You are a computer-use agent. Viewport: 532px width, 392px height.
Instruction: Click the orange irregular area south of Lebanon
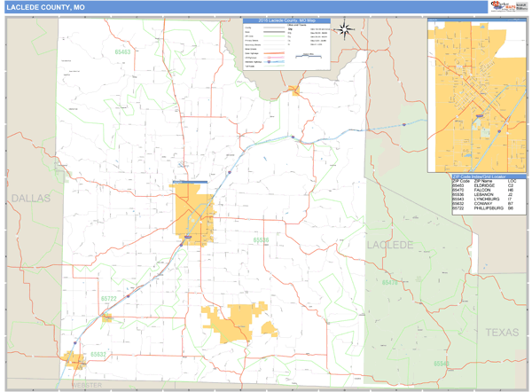[x=235, y=321]
